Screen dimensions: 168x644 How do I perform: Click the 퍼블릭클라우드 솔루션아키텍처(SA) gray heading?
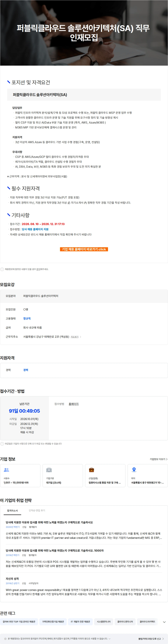[84, 95]
